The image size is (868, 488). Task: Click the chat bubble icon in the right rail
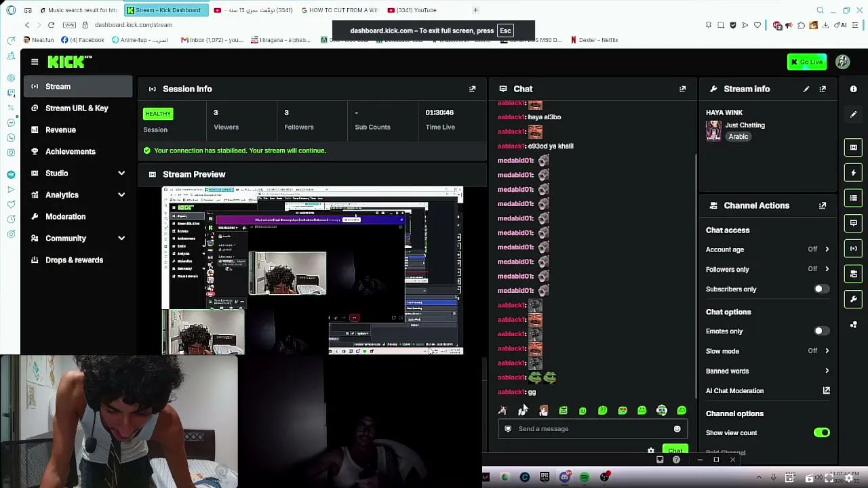[x=854, y=223]
